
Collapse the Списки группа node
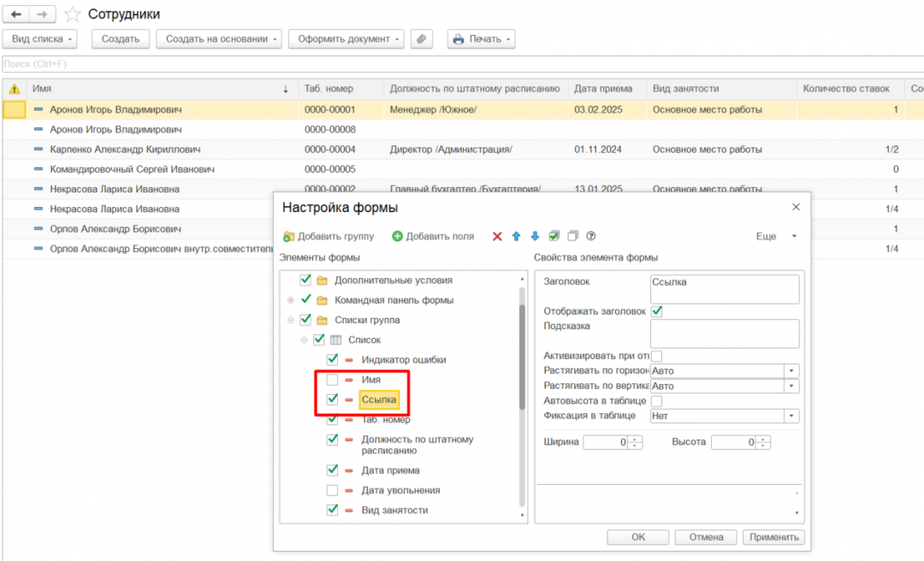(x=291, y=320)
